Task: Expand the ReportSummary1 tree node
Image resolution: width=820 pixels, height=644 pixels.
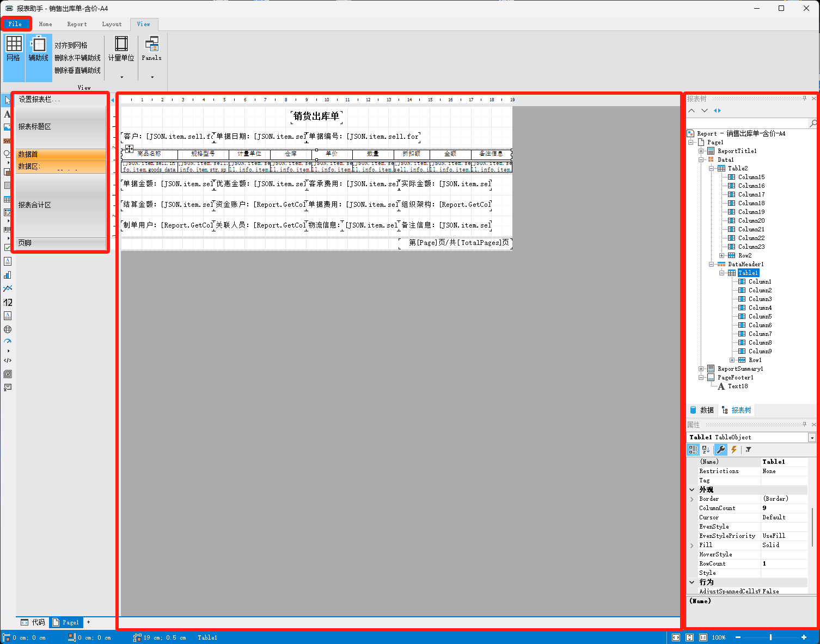Action: [701, 369]
